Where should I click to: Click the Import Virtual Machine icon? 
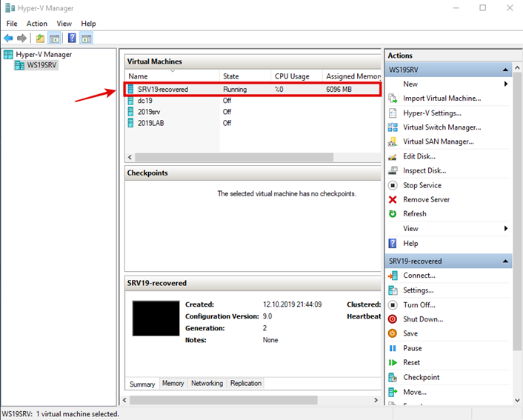click(x=393, y=99)
